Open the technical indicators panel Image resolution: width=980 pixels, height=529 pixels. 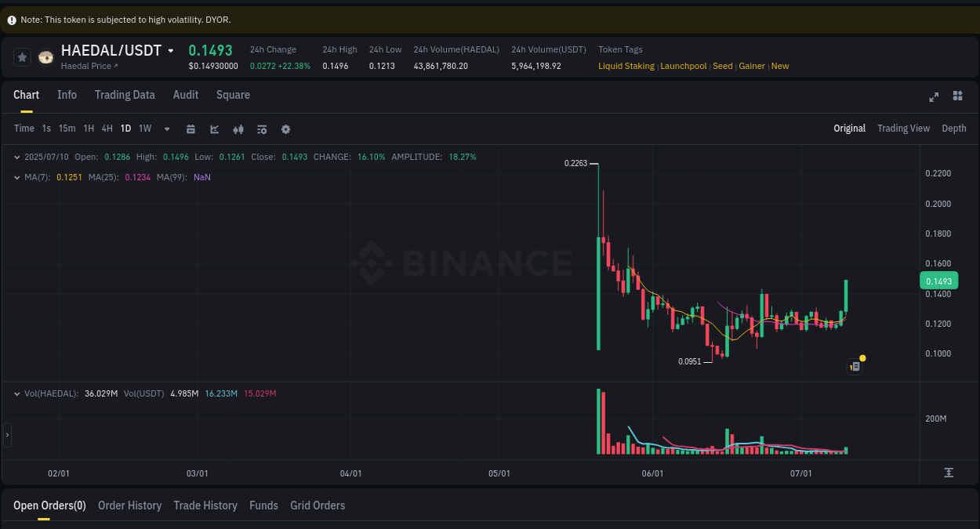(x=238, y=128)
